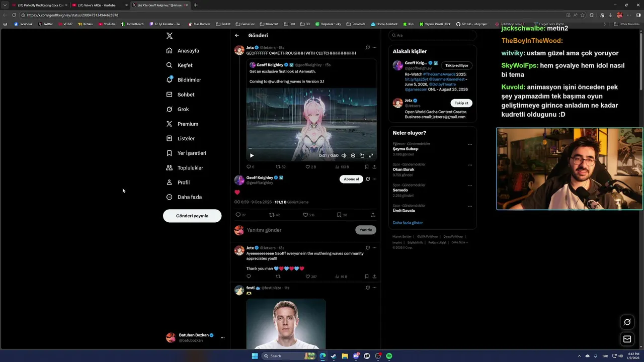Open Sohbet messages
The width and height of the screenshot is (644, 362).
[x=180, y=95]
